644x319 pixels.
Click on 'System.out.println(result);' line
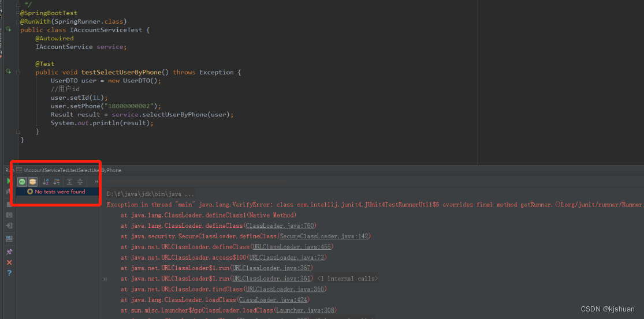[x=102, y=123]
